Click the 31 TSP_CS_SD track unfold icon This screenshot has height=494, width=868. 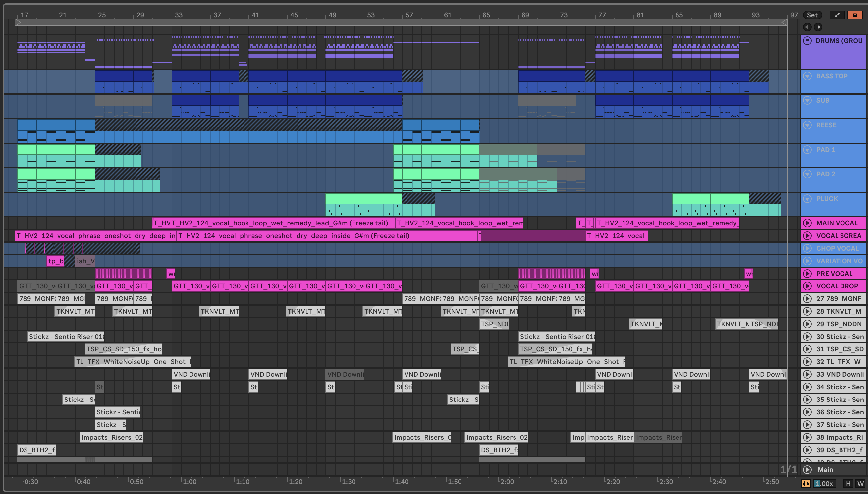(x=808, y=349)
